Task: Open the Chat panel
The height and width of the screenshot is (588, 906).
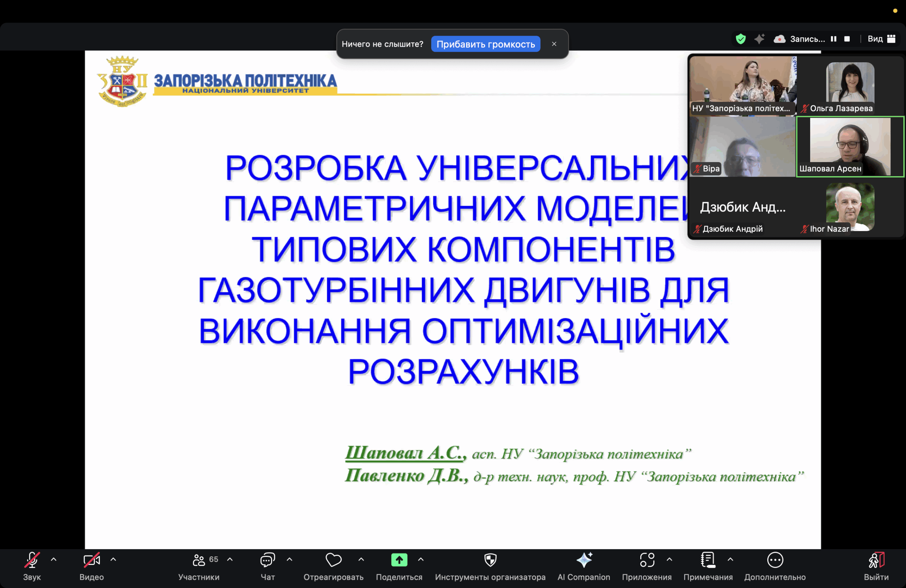Action: pyautogui.click(x=267, y=560)
